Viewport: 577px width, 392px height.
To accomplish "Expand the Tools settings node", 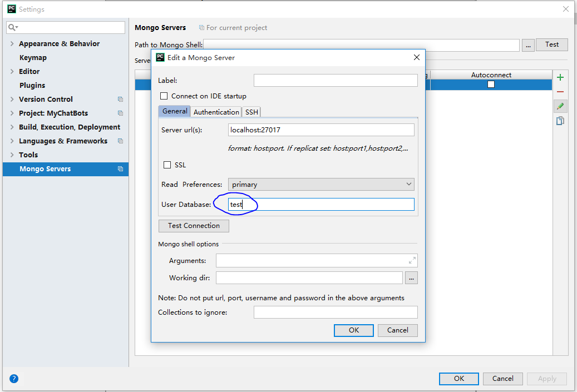I will (x=12, y=155).
